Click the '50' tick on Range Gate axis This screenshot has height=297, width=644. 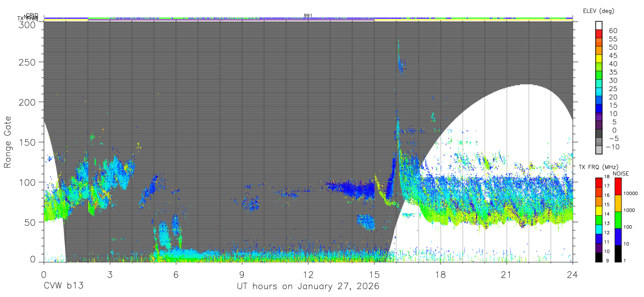31,222
